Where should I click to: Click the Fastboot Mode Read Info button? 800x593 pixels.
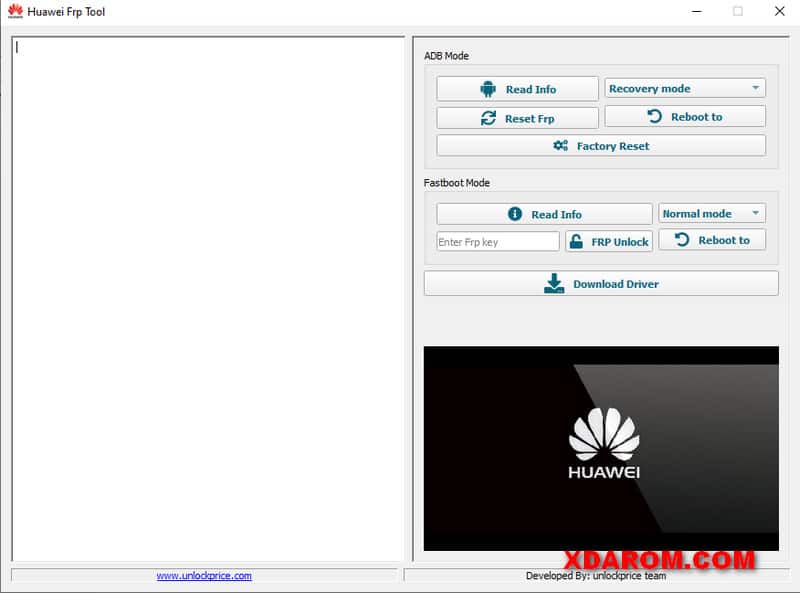click(544, 214)
